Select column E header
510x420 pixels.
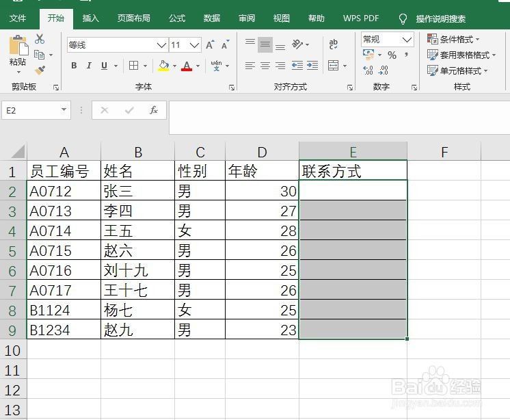[x=353, y=152]
